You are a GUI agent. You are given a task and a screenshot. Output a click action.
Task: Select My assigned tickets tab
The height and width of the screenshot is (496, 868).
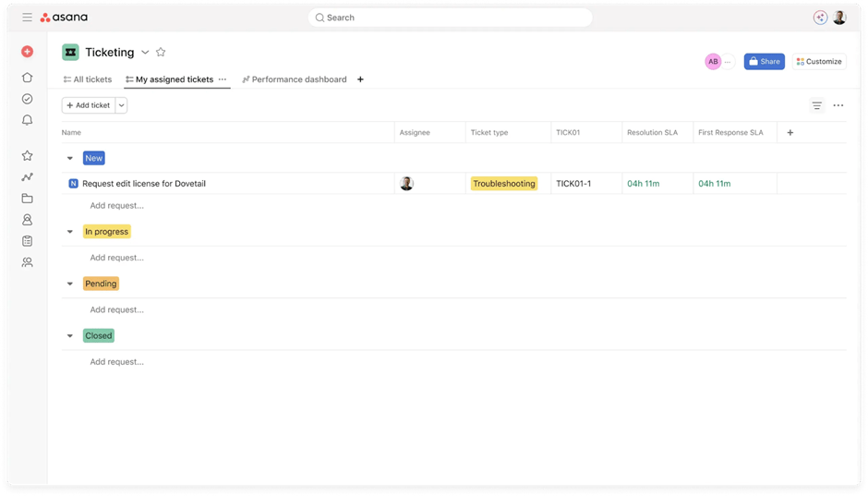pos(169,79)
